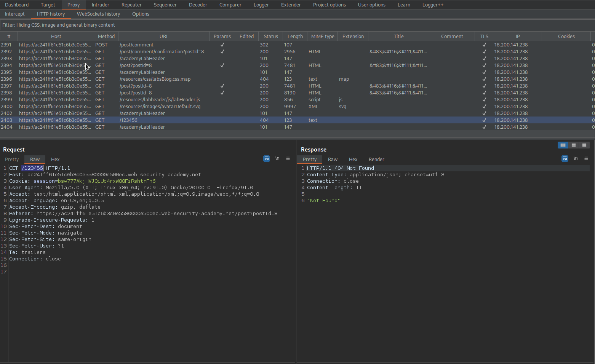Select request 2400 avatarDefault.svg row

tap(297, 106)
